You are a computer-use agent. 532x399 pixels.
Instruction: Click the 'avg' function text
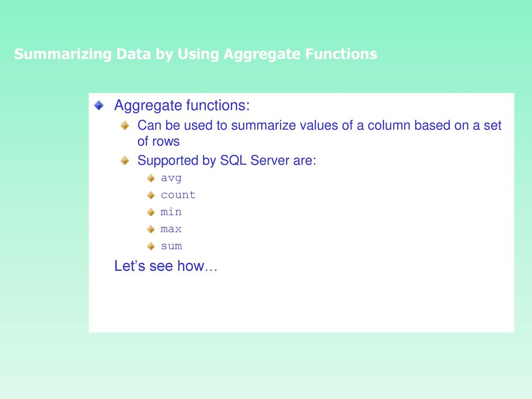coord(171,178)
